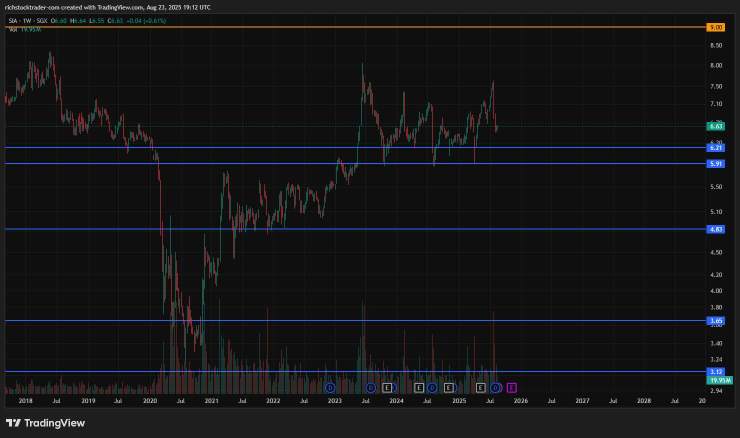Screen dimensions: 740x438
Task: Click the 2023 label on time axis
Action: [335, 401]
